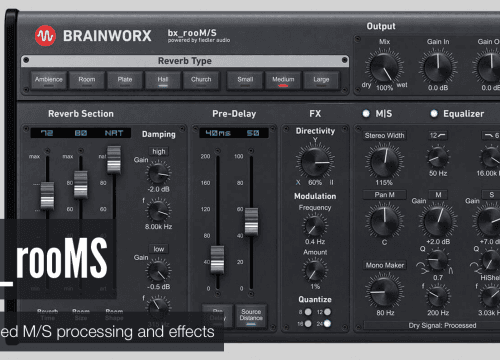
Task: Click the M band selector label
Action: (438, 195)
